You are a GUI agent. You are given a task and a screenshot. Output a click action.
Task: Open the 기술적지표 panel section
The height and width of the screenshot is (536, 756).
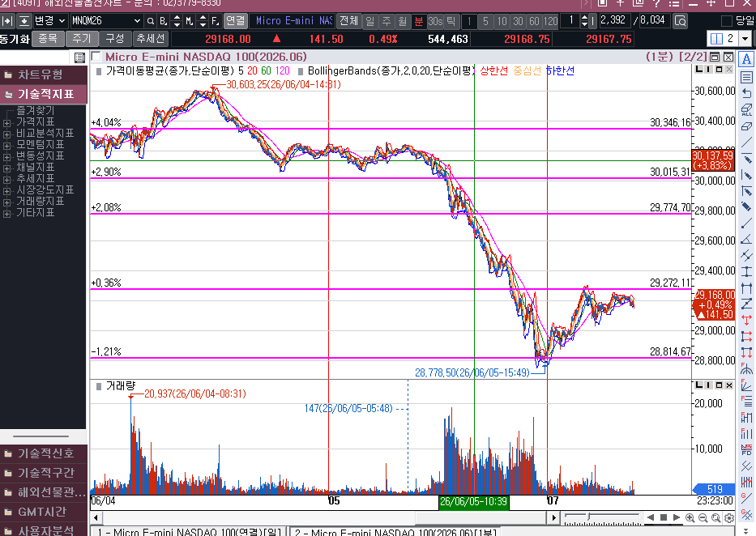point(44,94)
